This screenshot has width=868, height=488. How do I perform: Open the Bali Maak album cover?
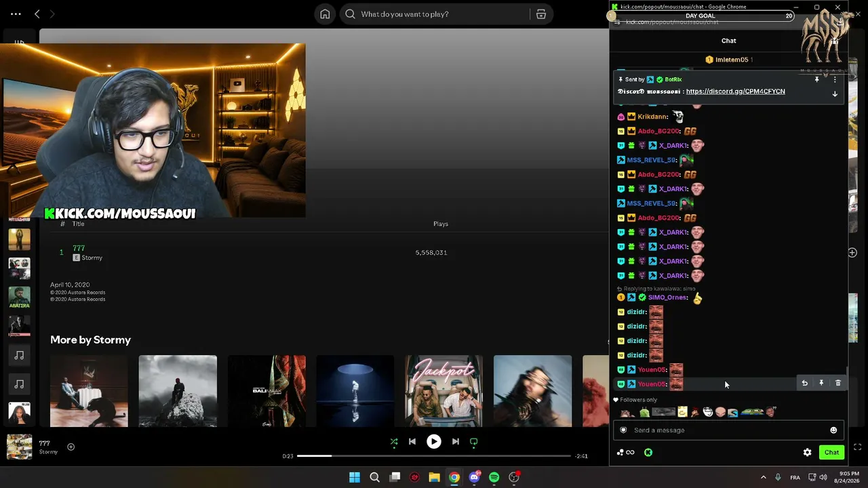point(267,391)
